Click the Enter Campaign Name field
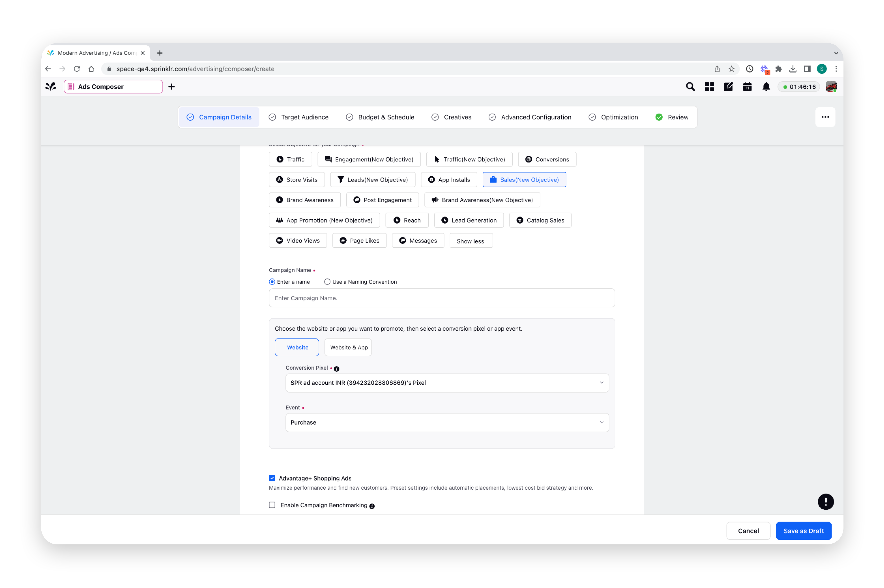This screenshot has height=588, width=884. (442, 298)
